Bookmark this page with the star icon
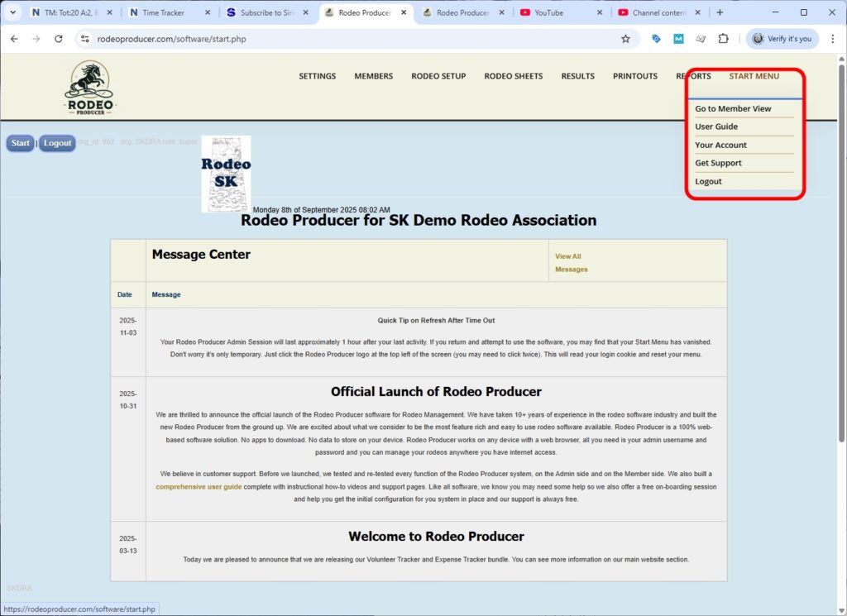 coord(626,38)
